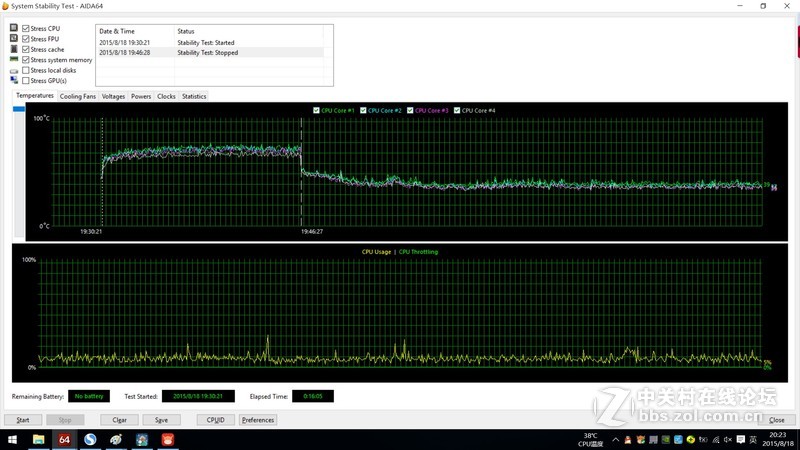Click the AIDA64 flame icon in the title bar
This screenshot has width=800, height=450.
click(5, 6)
